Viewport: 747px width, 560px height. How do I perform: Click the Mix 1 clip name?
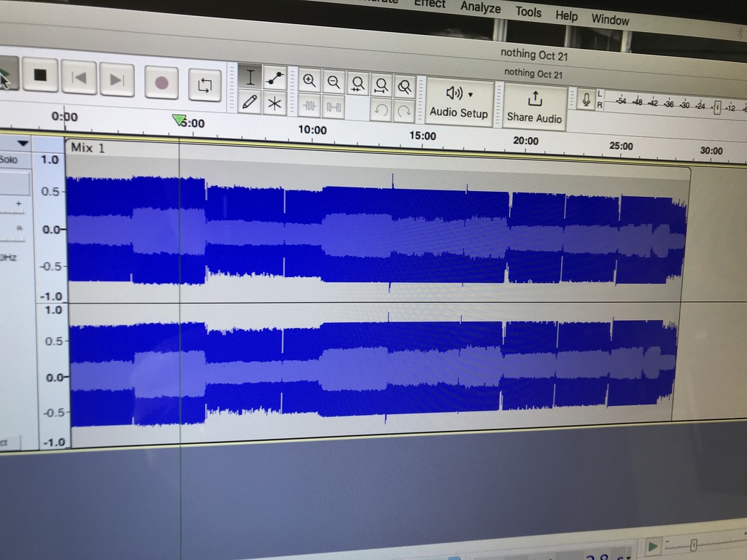pyautogui.click(x=88, y=147)
